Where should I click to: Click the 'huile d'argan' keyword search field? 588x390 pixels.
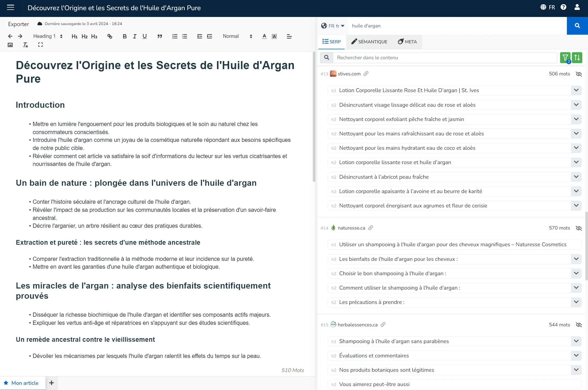(x=457, y=26)
